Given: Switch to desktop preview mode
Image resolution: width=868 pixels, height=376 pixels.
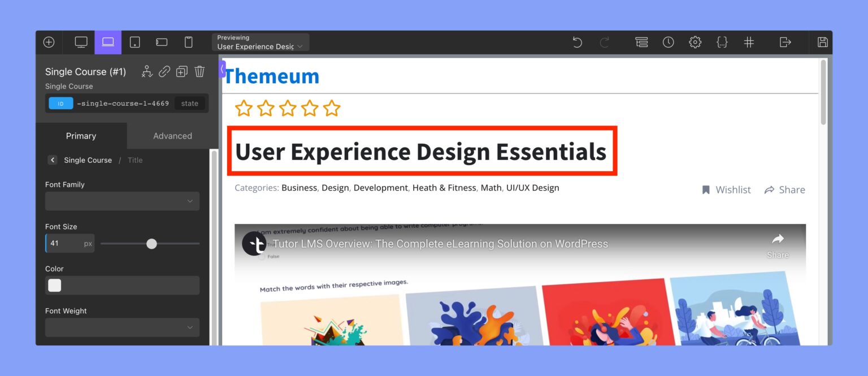Looking at the screenshot, I should (x=81, y=42).
